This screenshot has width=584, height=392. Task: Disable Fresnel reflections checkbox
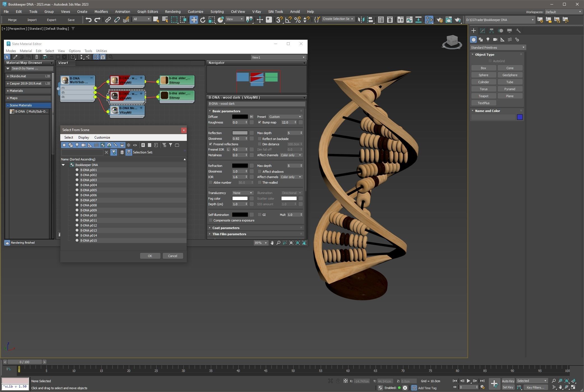point(210,144)
